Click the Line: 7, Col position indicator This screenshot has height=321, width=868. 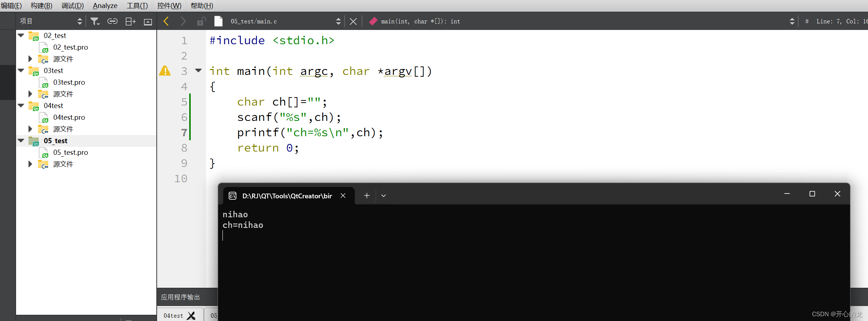point(842,21)
